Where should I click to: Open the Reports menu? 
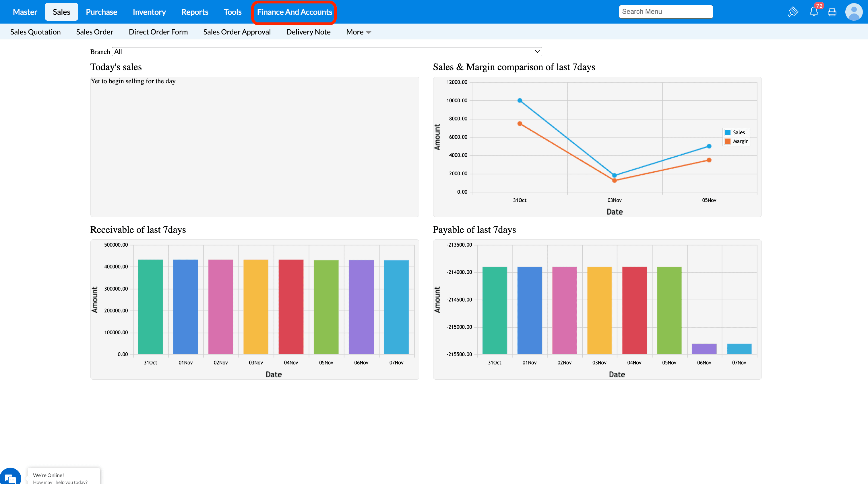coord(194,12)
